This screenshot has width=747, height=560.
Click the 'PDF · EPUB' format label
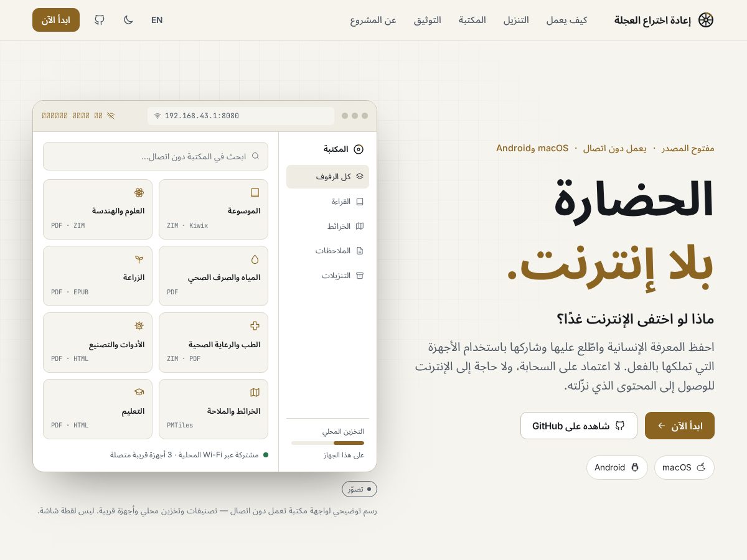tap(70, 292)
